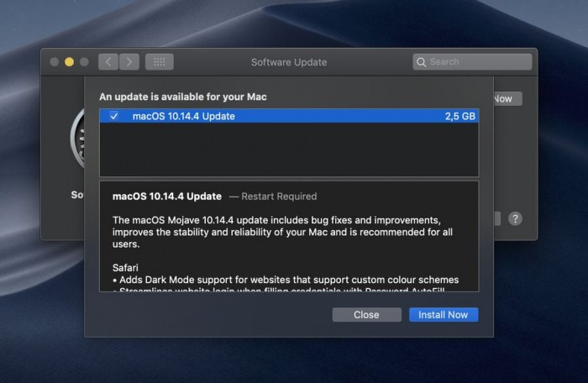Click the yellow minimize window dot
Image resolution: width=588 pixels, height=383 pixels.
(69, 62)
